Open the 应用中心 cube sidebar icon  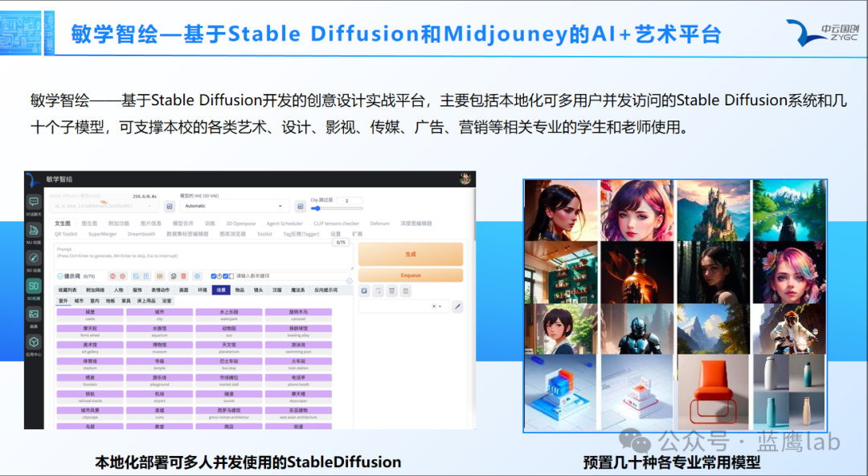click(34, 342)
